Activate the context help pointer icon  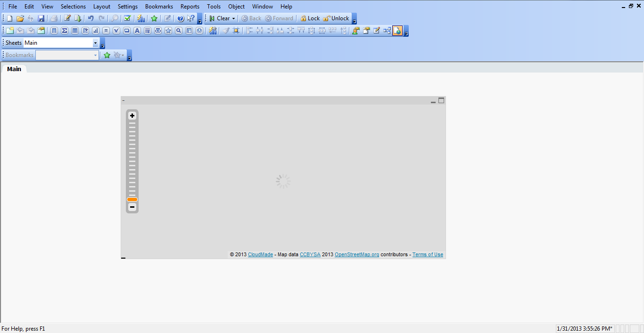click(190, 18)
